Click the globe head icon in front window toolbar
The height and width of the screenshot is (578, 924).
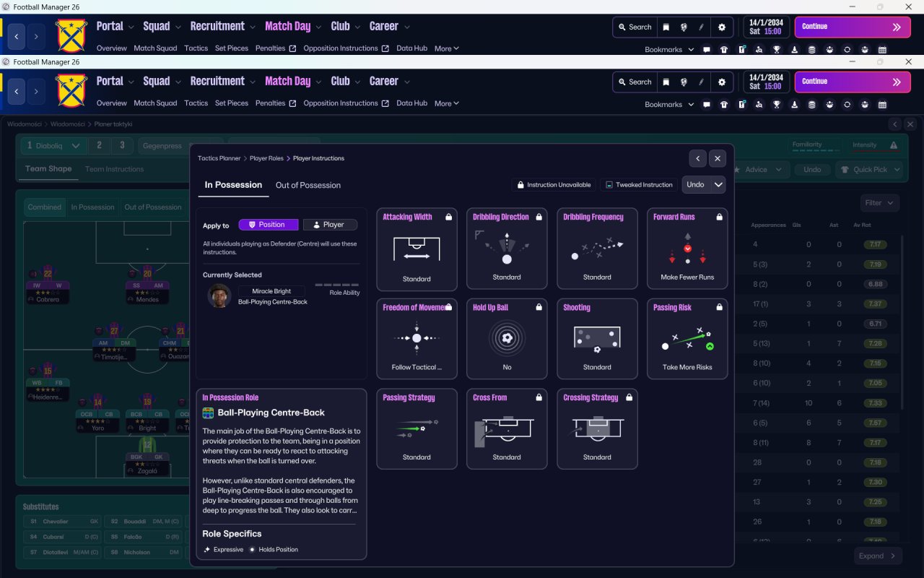click(x=684, y=82)
